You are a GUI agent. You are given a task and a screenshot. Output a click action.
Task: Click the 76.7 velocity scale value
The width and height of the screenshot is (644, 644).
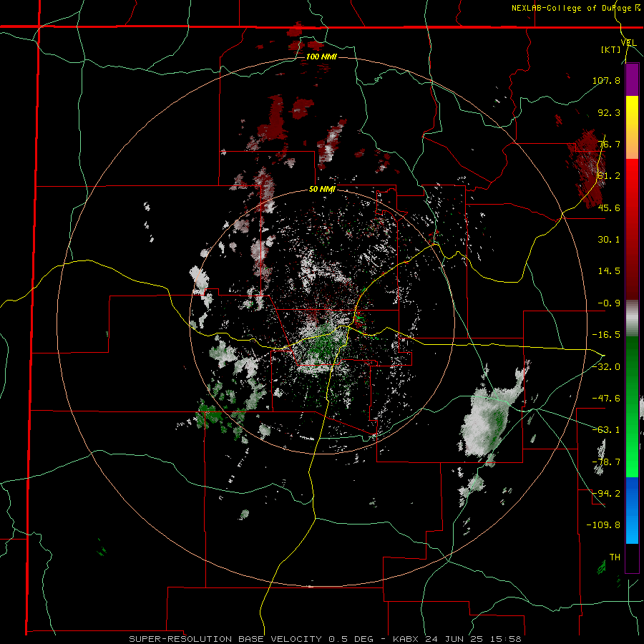(x=609, y=144)
